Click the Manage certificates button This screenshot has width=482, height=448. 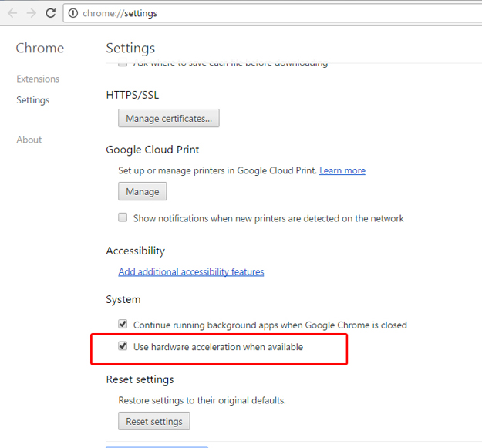tap(169, 118)
